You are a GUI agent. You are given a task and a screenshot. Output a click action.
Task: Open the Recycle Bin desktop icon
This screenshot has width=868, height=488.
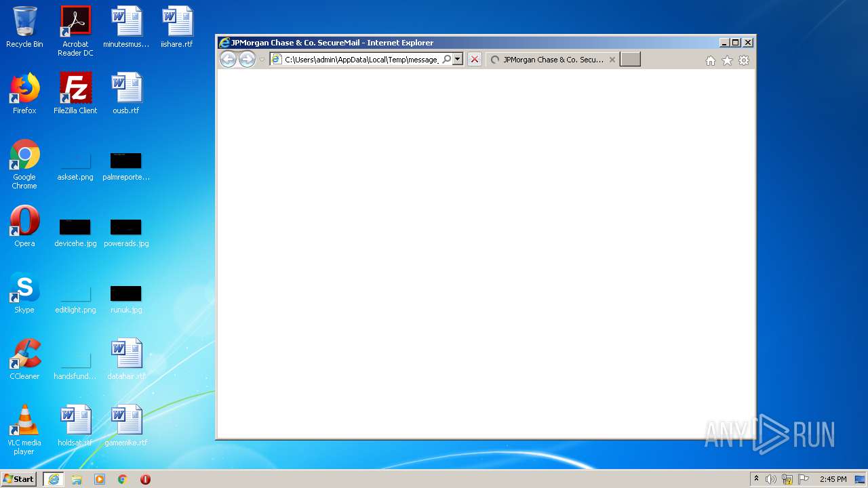[24, 27]
